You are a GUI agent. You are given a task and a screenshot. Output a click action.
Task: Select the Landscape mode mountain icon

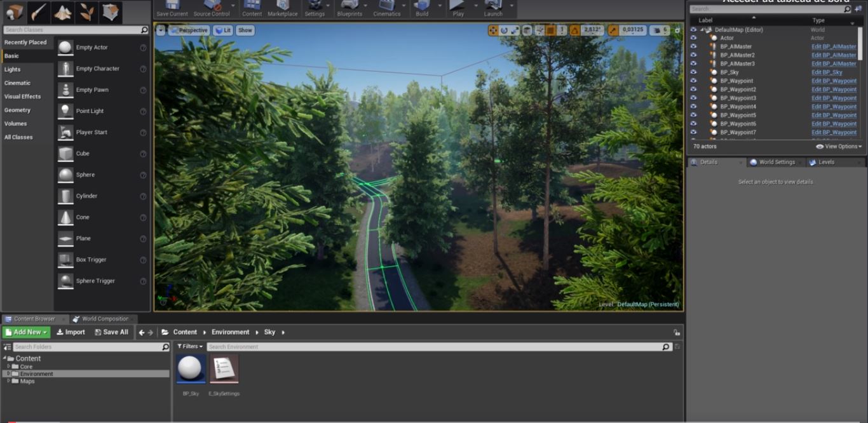[62, 12]
